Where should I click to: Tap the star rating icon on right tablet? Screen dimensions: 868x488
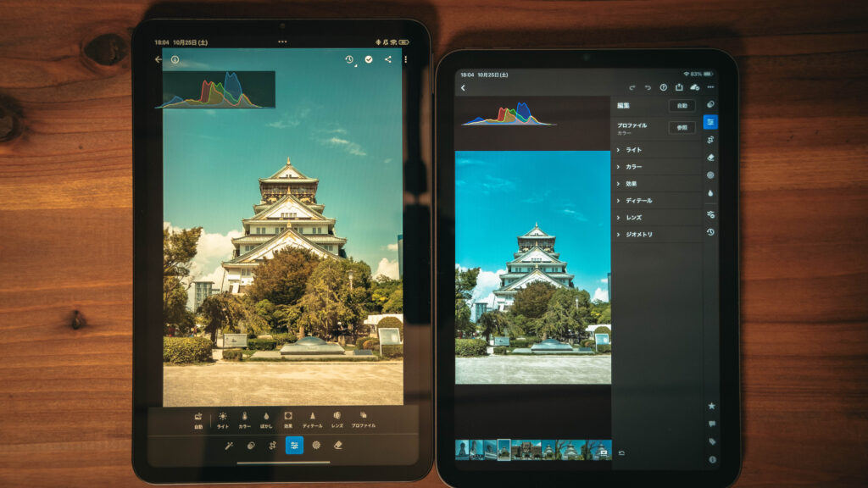pyautogui.click(x=711, y=406)
